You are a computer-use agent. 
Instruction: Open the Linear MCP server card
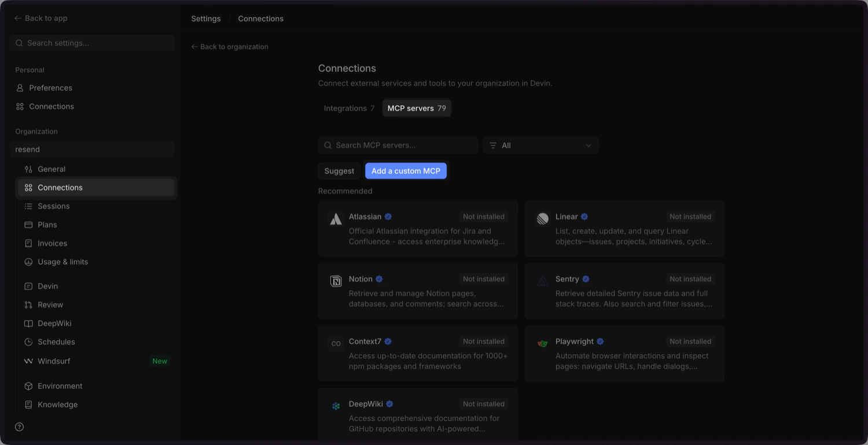click(x=624, y=229)
